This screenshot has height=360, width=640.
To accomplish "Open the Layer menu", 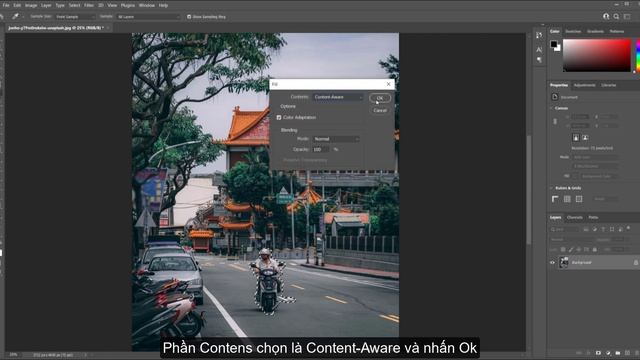I will pos(46,5).
